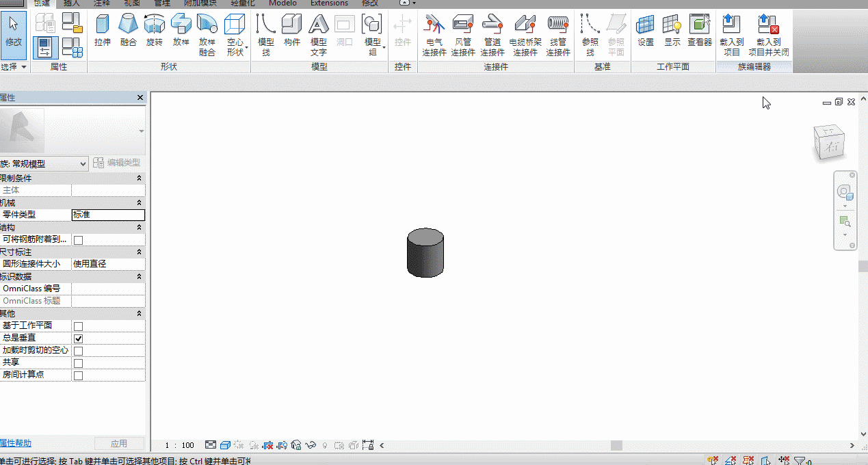
Task: Pick the 放样融合 (Swept Blend) tool
Action: click(207, 35)
